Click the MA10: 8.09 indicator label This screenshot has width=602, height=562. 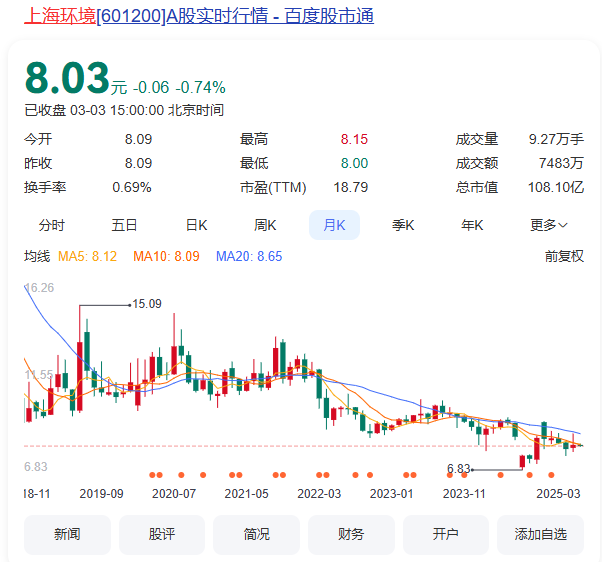point(166,256)
